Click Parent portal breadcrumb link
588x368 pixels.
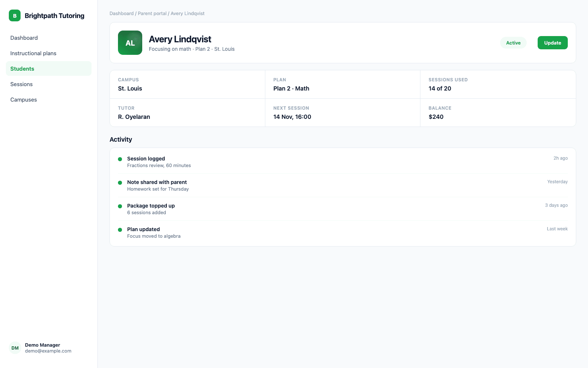pos(152,14)
